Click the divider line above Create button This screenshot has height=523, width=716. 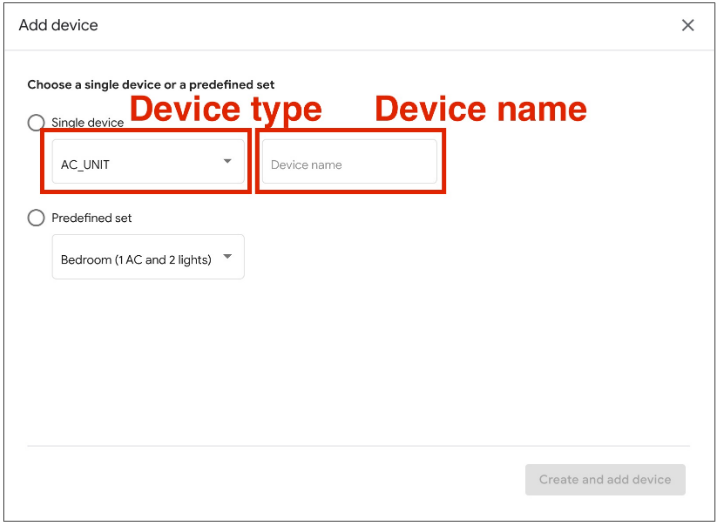tap(358, 446)
